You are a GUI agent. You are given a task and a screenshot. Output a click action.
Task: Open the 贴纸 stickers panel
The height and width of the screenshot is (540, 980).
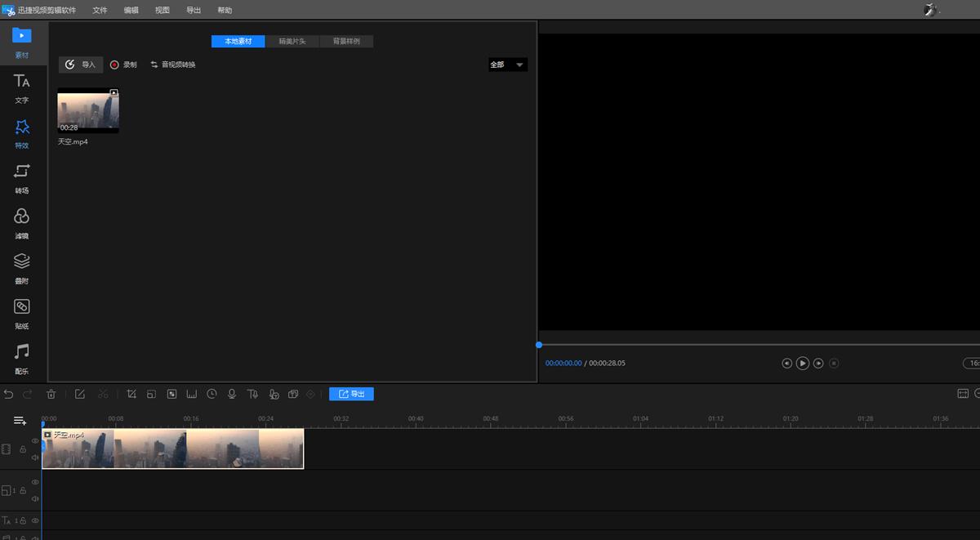click(x=22, y=314)
